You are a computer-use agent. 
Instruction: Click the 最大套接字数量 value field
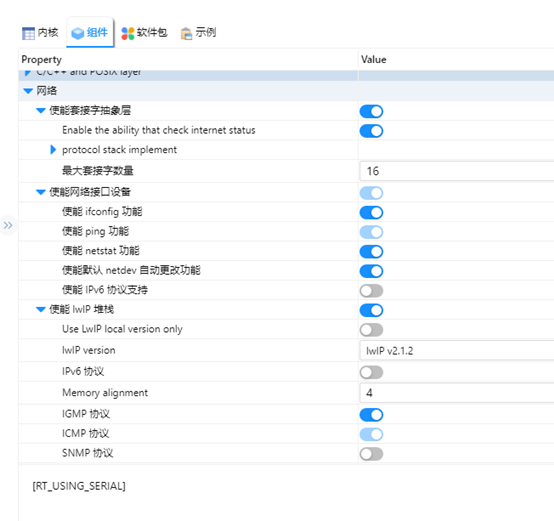click(457, 171)
